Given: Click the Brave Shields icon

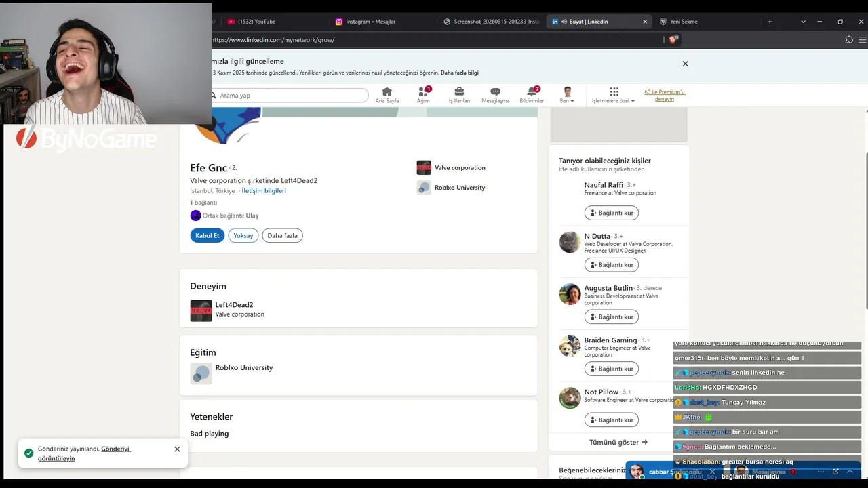Looking at the screenshot, I should 673,40.
